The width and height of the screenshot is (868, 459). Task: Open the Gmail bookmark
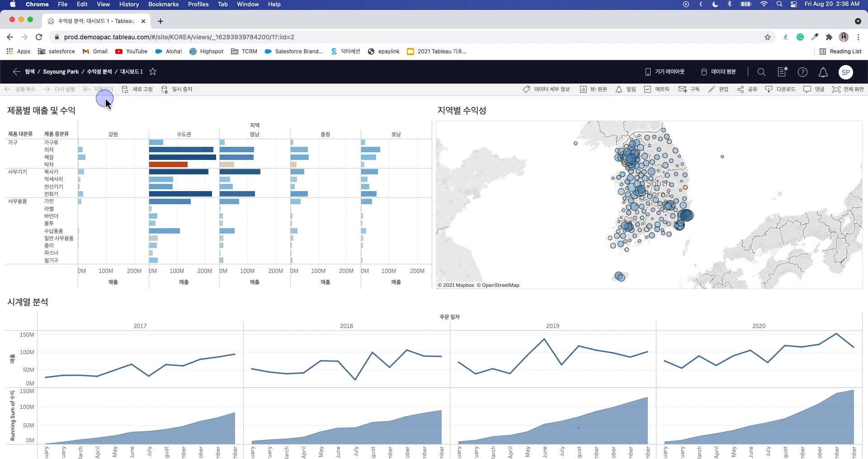95,52
